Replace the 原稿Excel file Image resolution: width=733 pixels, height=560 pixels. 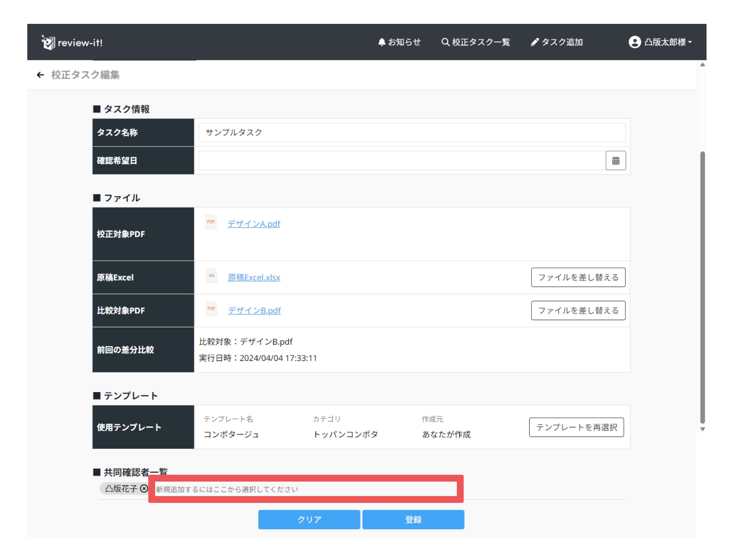[x=578, y=277]
